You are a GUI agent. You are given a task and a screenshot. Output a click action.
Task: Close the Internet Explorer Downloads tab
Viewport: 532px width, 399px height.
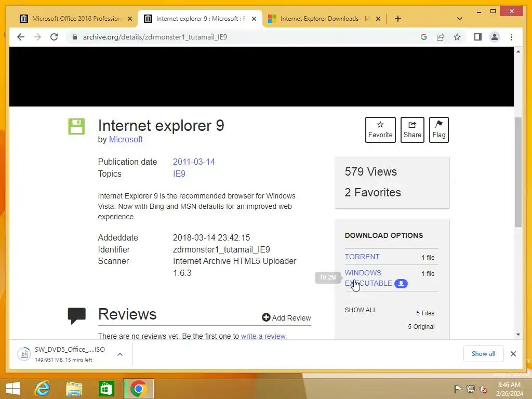pyautogui.click(x=378, y=19)
